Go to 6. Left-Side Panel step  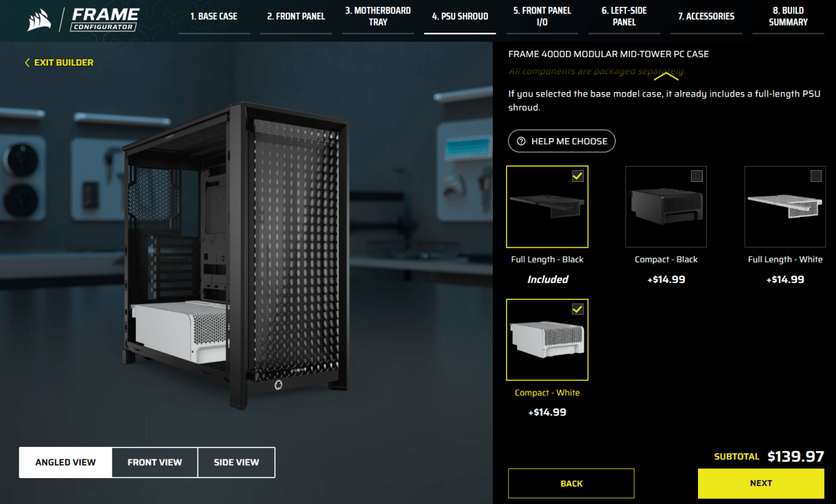tap(624, 17)
